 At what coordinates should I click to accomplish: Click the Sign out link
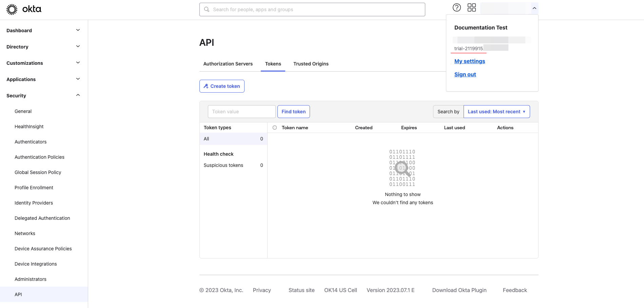pyautogui.click(x=465, y=74)
